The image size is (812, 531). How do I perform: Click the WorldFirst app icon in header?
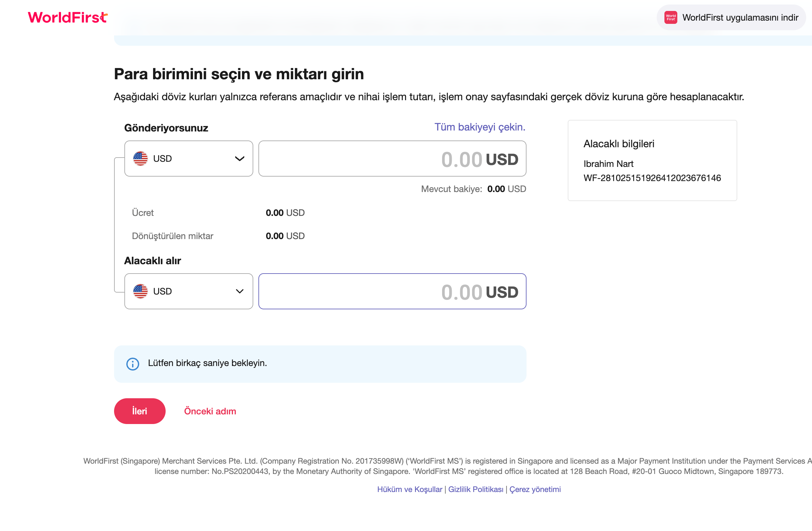click(x=671, y=17)
